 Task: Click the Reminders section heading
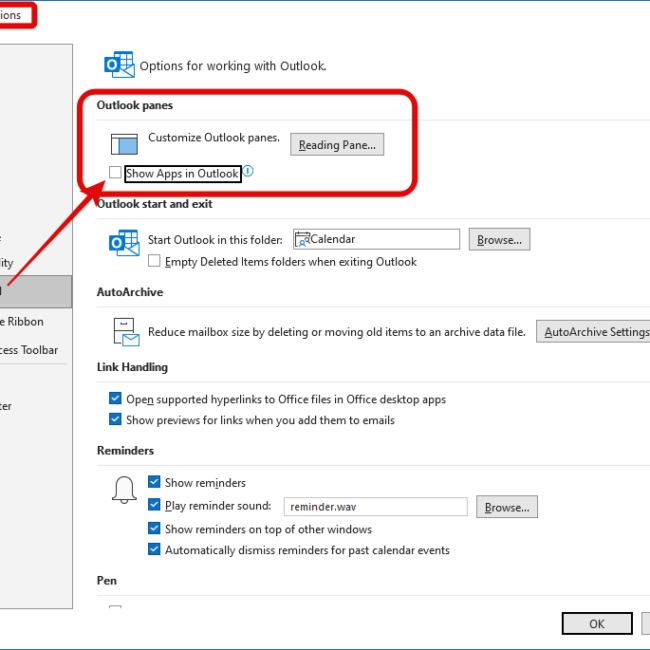tap(125, 451)
